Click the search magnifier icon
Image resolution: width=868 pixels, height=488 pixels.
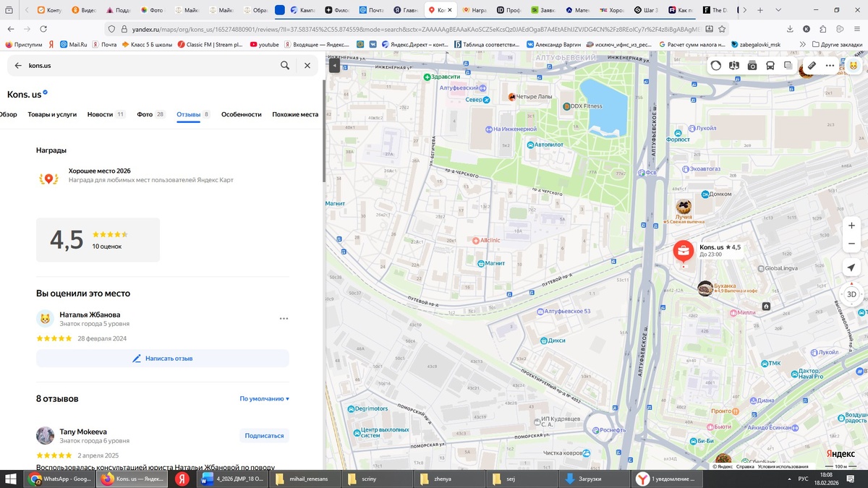pyautogui.click(x=285, y=65)
